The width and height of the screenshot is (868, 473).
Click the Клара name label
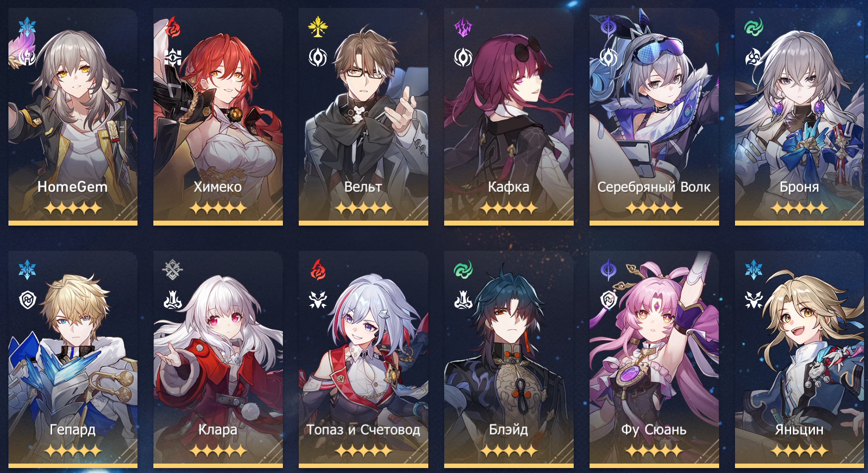(218, 429)
